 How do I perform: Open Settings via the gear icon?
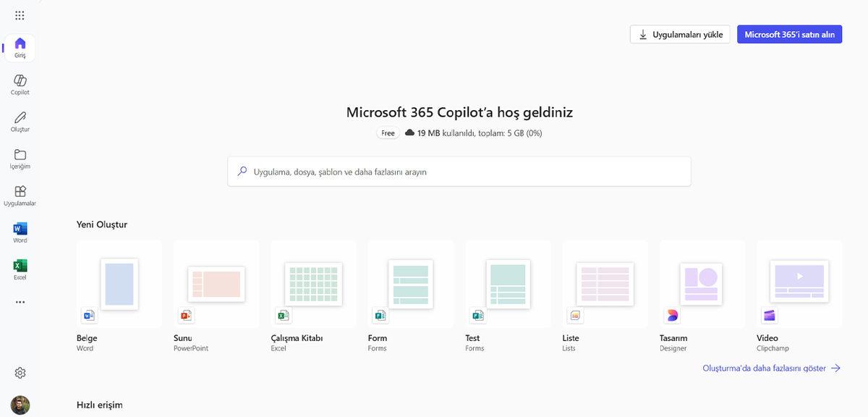pos(20,372)
